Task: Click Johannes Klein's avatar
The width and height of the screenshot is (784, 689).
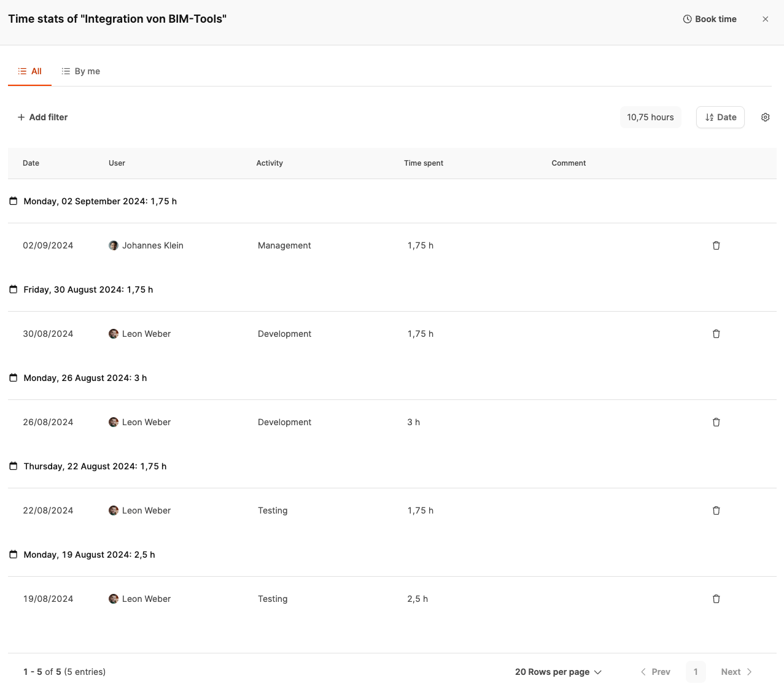Action: (x=114, y=245)
